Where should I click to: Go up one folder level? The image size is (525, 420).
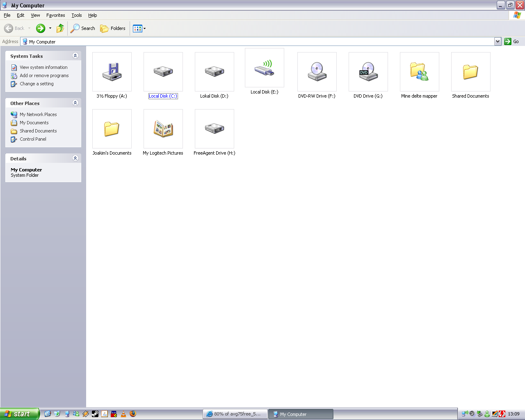click(60, 28)
